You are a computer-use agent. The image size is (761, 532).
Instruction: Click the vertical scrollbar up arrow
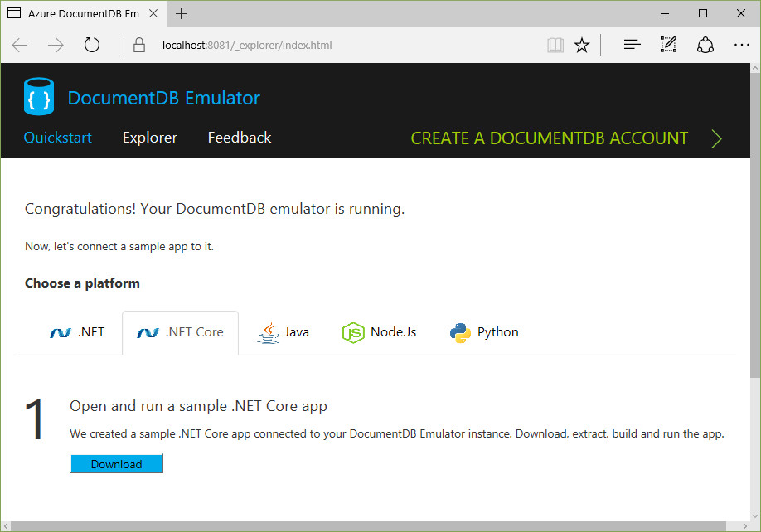pyautogui.click(x=755, y=69)
